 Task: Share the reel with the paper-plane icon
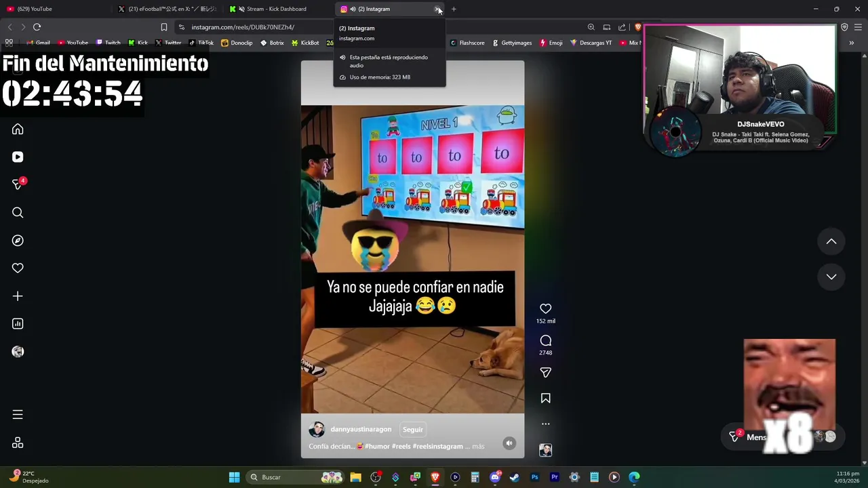point(545,372)
